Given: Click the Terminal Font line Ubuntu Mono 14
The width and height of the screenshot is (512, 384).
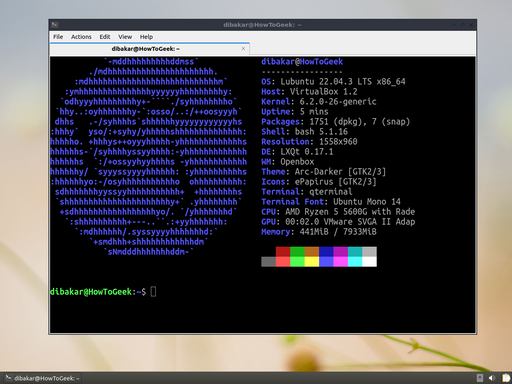Looking at the screenshot, I should pos(331,202).
